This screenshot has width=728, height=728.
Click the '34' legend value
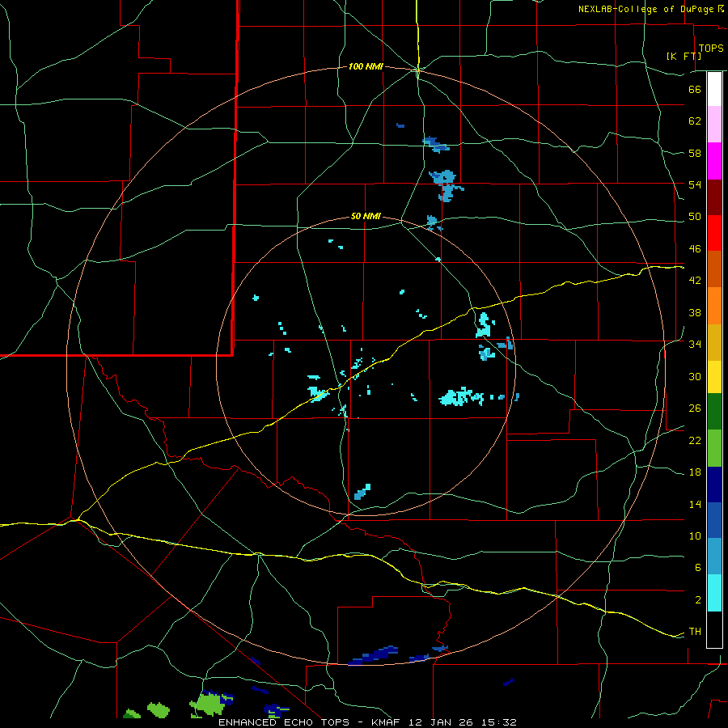pos(695,345)
